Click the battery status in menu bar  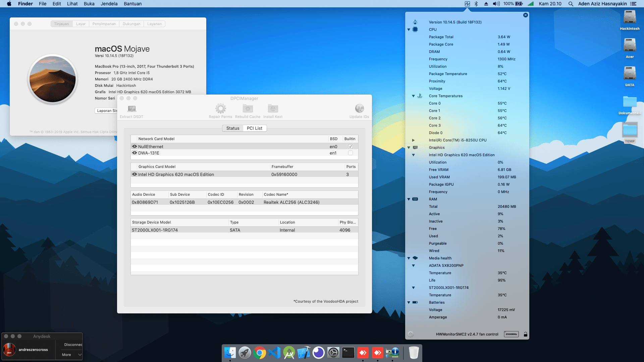pyautogui.click(x=513, y=4)
